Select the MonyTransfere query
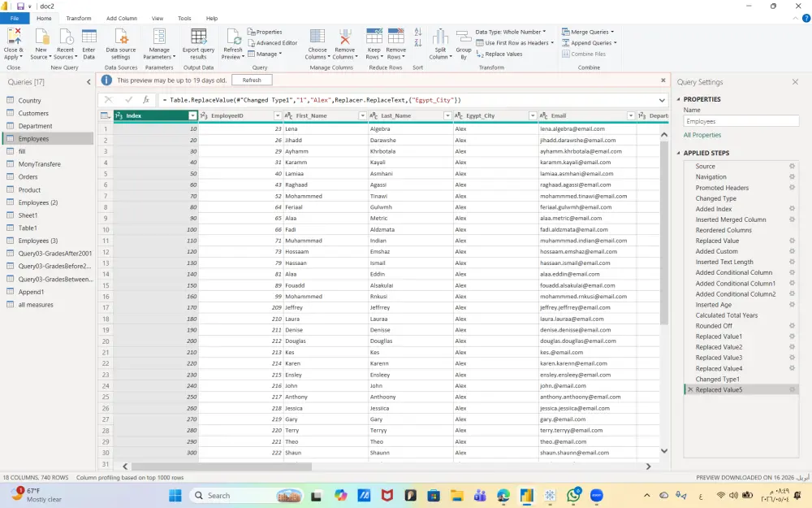This screenshot has width=812, height=508. pos(39,164)
